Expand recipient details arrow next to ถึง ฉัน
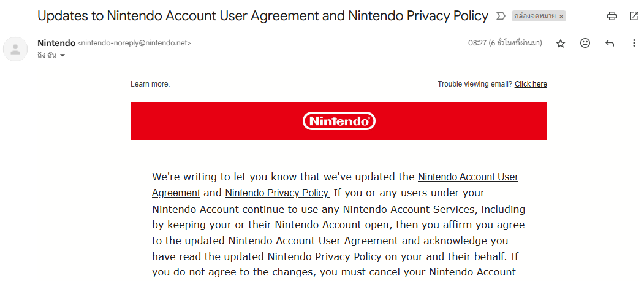The width and height of the screenshot is (644, 281). pos(63,56)
